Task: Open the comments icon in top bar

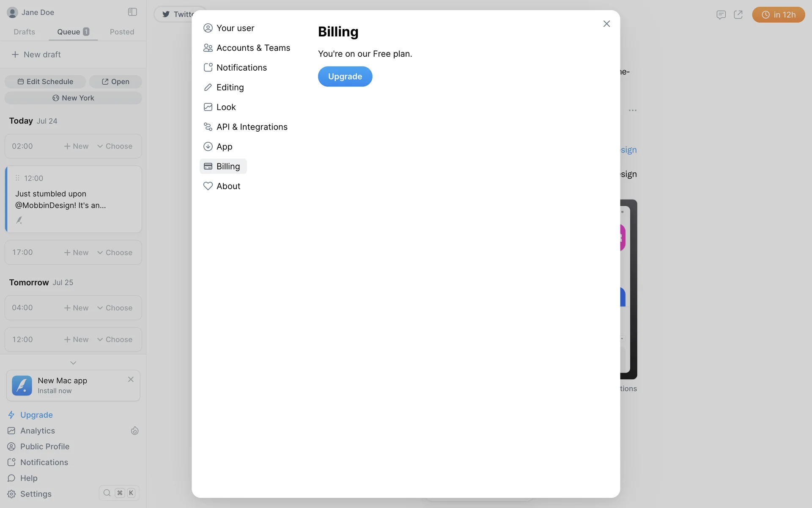Action: (721, 15)
